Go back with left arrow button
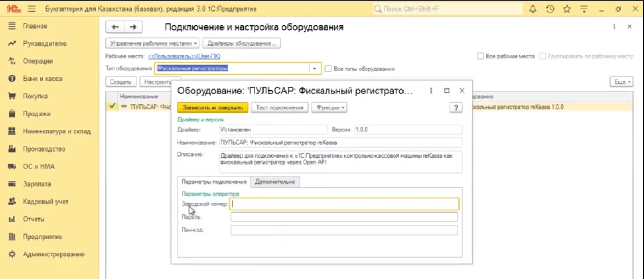Screen dimensions: 644x279 click(115, 27)
